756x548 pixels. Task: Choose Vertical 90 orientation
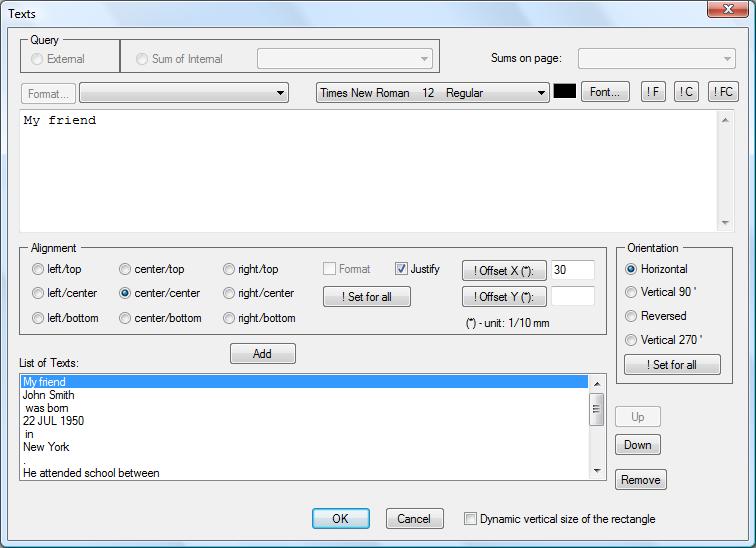click(x=631, y=292)
